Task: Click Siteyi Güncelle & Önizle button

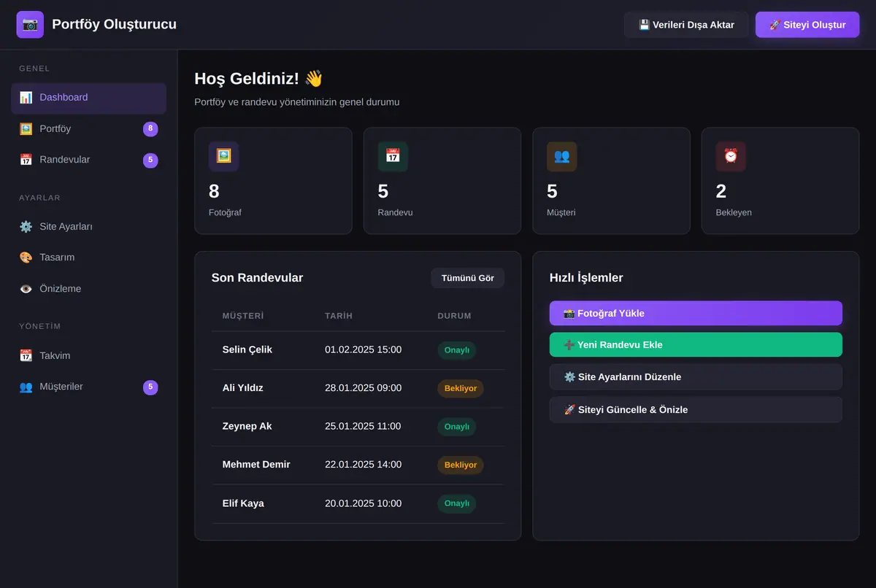Action: pos(696,409)
